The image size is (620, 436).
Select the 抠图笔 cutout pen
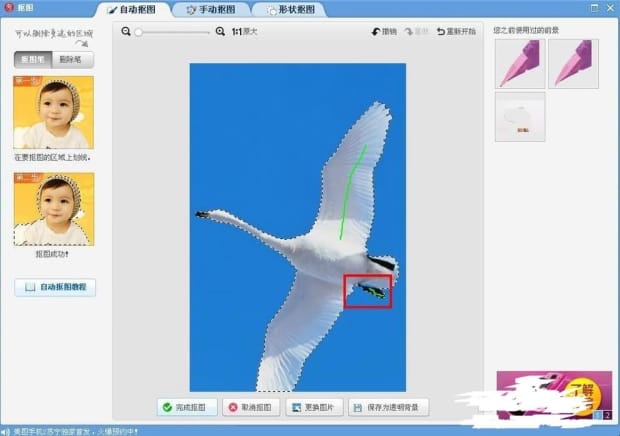33,60
